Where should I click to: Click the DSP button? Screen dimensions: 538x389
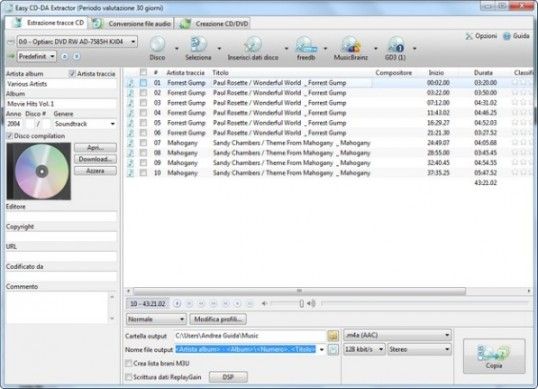(228, 377)
